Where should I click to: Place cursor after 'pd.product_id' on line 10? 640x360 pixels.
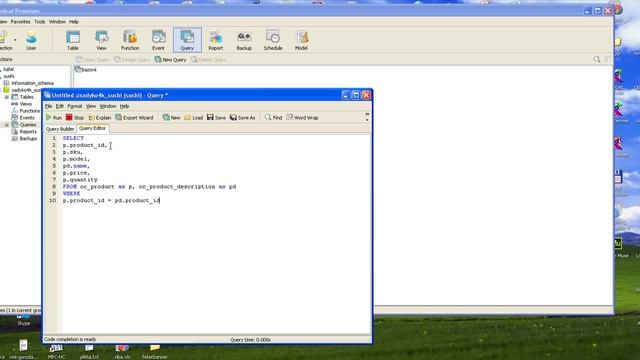[x=160, y=200]
